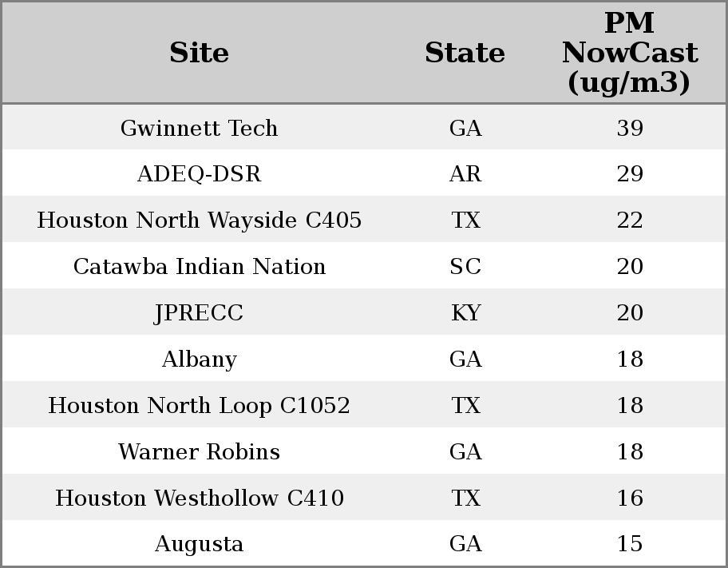Click the AR state cell

pos(465,174)
